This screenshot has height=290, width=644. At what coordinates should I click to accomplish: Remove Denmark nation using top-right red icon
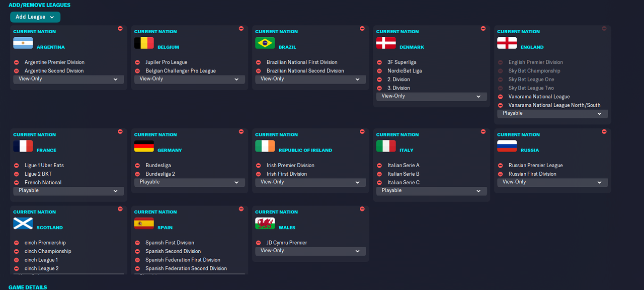(483, 29)
